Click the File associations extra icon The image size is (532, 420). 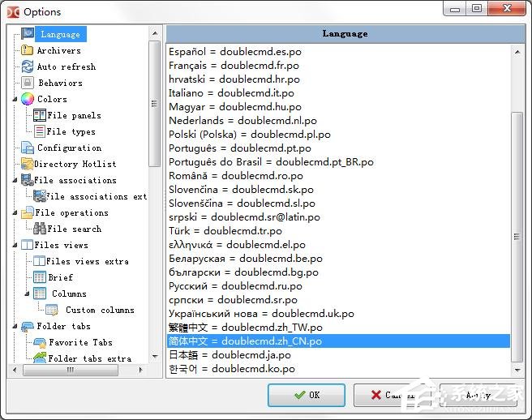[x=40, y=196]
